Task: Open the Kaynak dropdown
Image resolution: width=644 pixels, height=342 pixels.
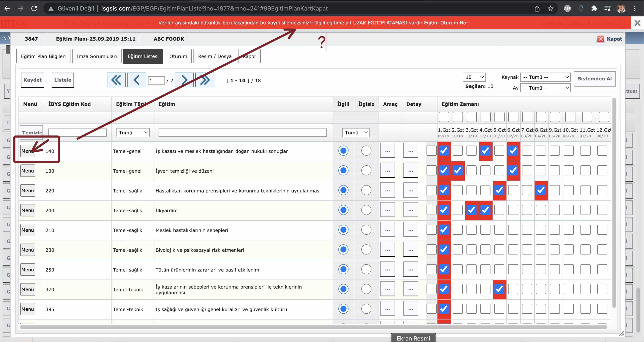Action: coord(545,77)
